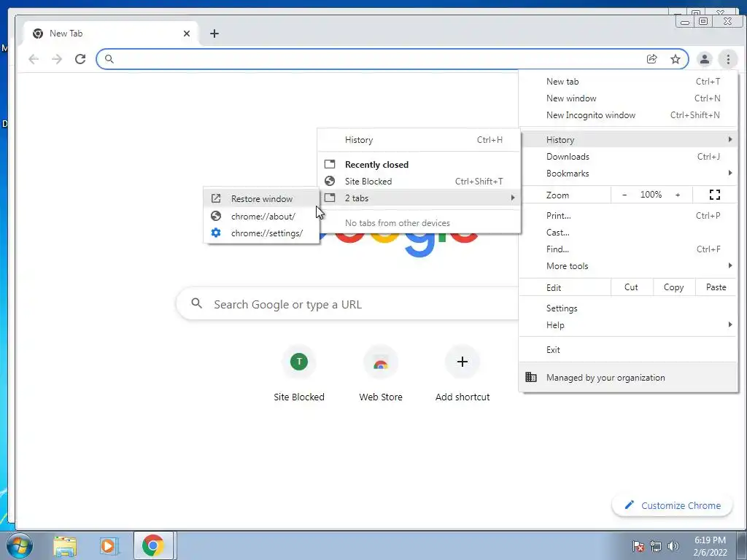Click the Show desktop strip on taskbar
The width and height of the screenshot is (747, 560).
pyautogui.click(x=742, y=545)
